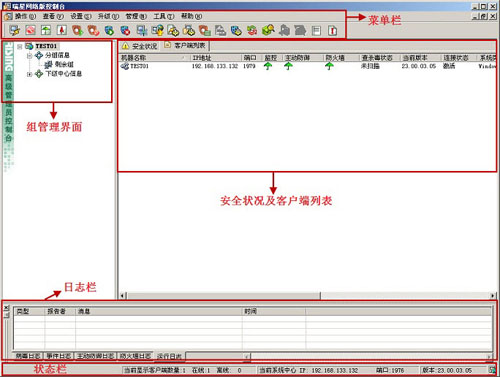This screenshot has height=377, width=500.
Task: Click the network icon at status bar right end
Action: [x=492, y=369]
